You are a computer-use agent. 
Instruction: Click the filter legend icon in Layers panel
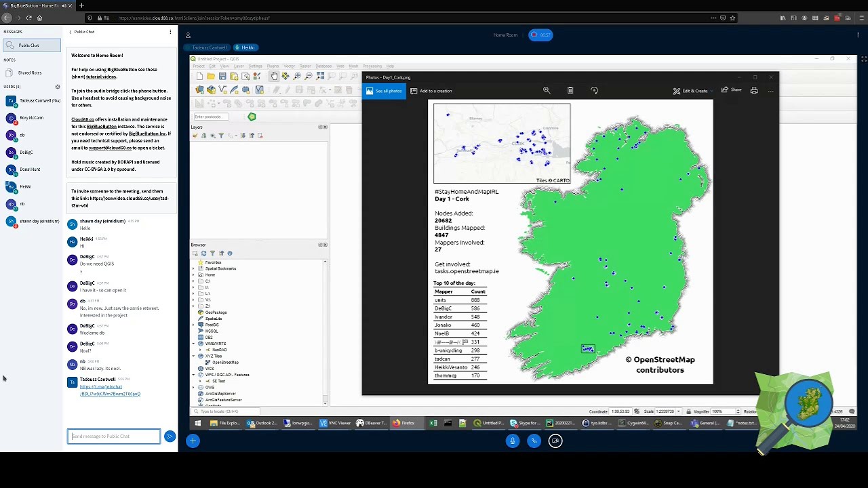(x=221, y=136)
